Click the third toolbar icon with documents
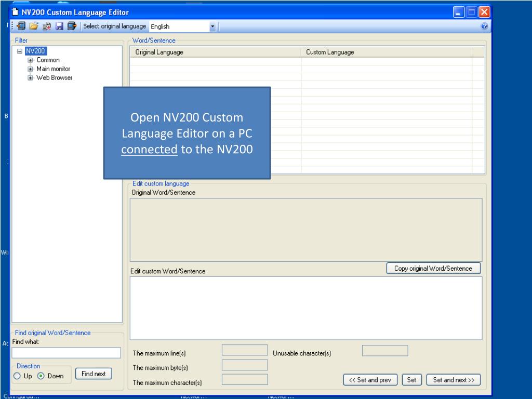The image size is (532, 399). pos(46,26)
